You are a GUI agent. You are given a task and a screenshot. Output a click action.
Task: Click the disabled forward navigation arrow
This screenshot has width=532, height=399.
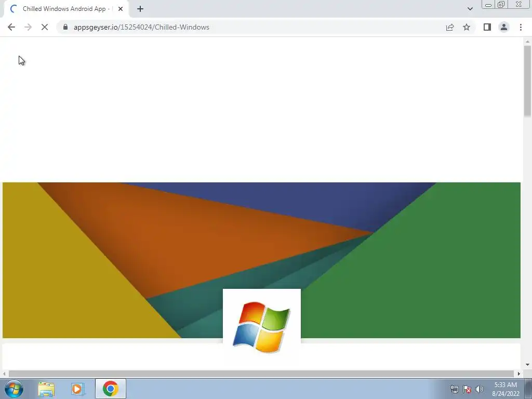coord(28,27)
